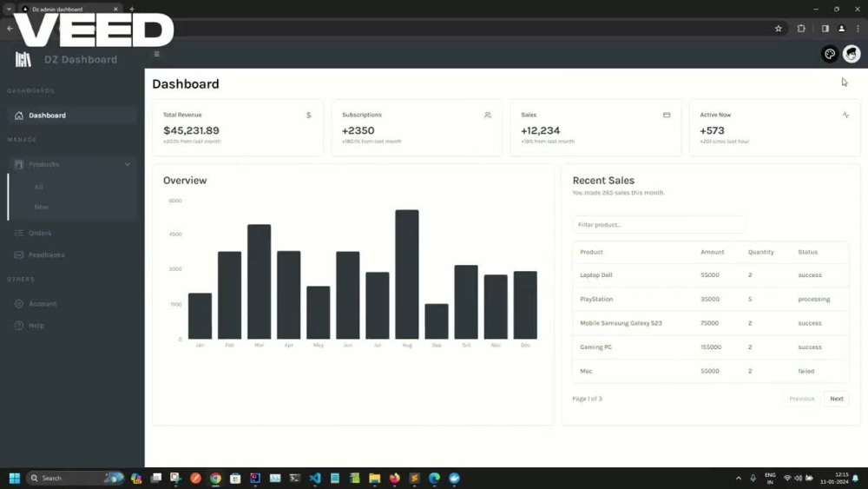Open the browser side panel icon
Image resolution: width=868 pixels, height=489 pixels.
pos(825,29)
